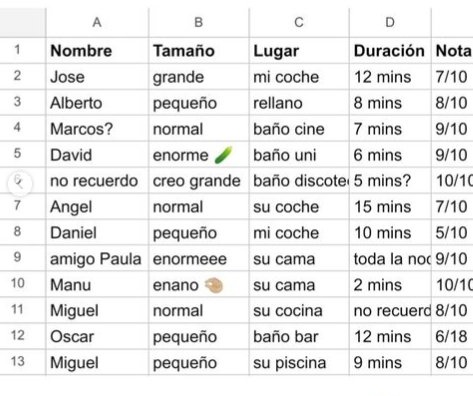The width and height of the screenshot is (473, 396).
Task: Click the Tamaño header cell
Action: (x=199, y=51)
